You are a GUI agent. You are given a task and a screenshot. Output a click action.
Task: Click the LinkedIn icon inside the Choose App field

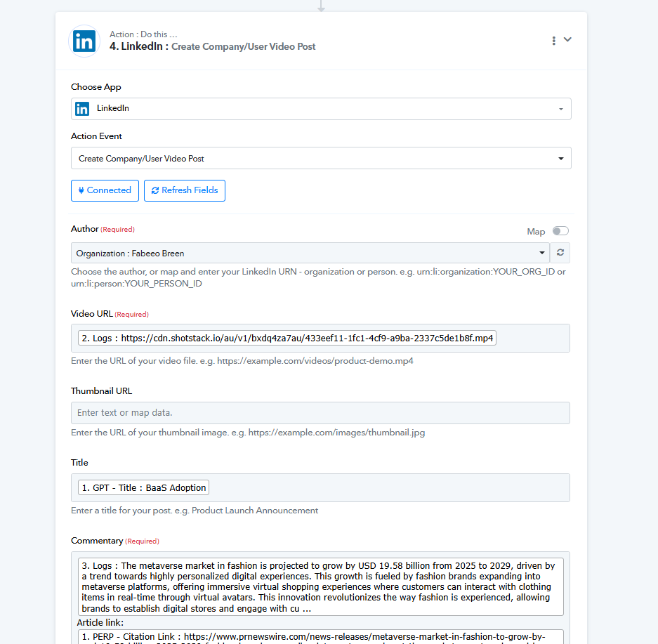click(82, 109)
